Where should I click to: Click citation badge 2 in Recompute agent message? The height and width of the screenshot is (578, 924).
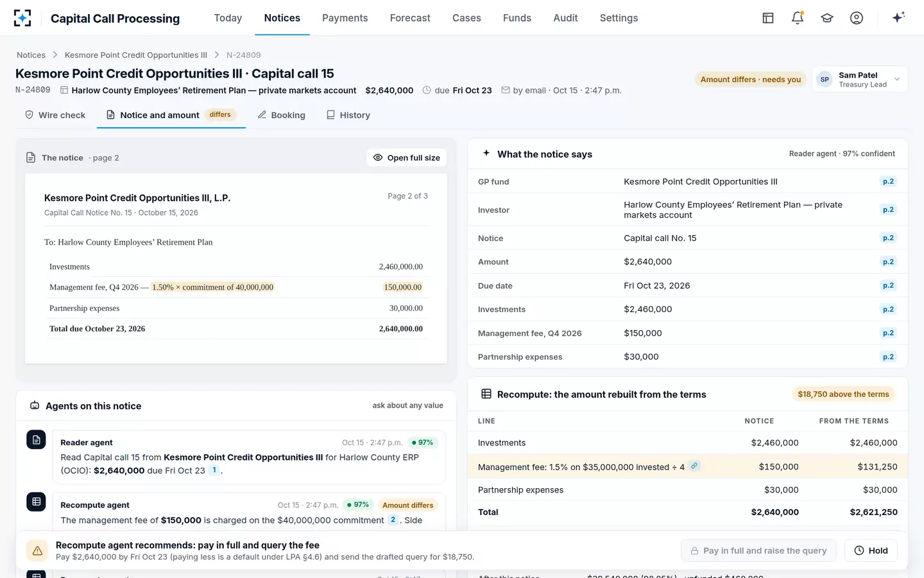393,520
